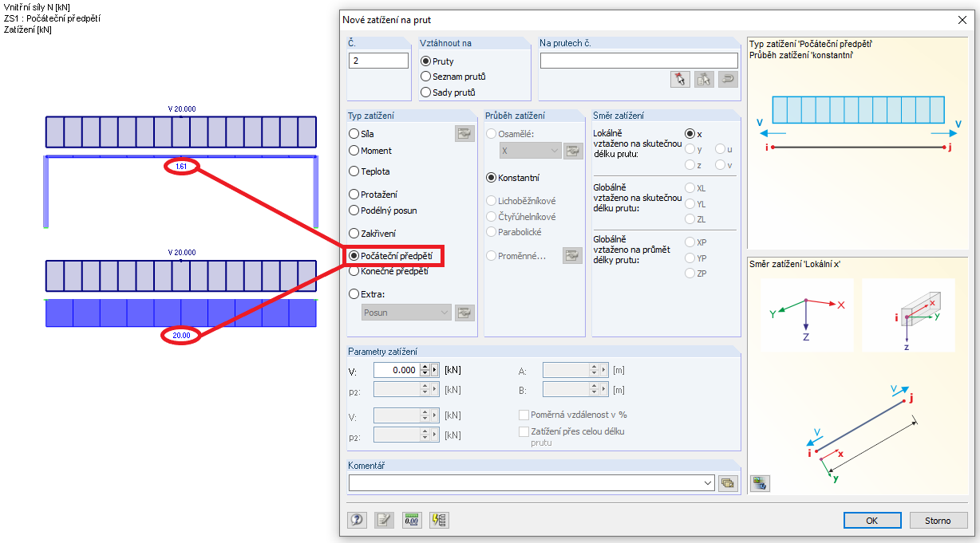Choose the Konečné předpětí load type
980x543 pixels.
pos(354,271)
